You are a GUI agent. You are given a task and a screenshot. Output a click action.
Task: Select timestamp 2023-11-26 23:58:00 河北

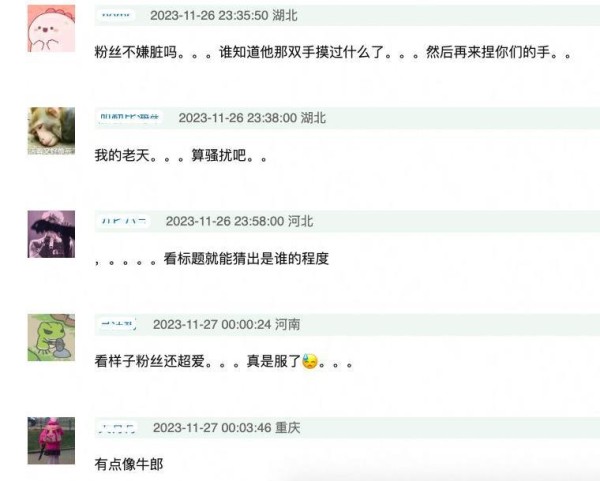pyautogui.click(x=240, y=221)
